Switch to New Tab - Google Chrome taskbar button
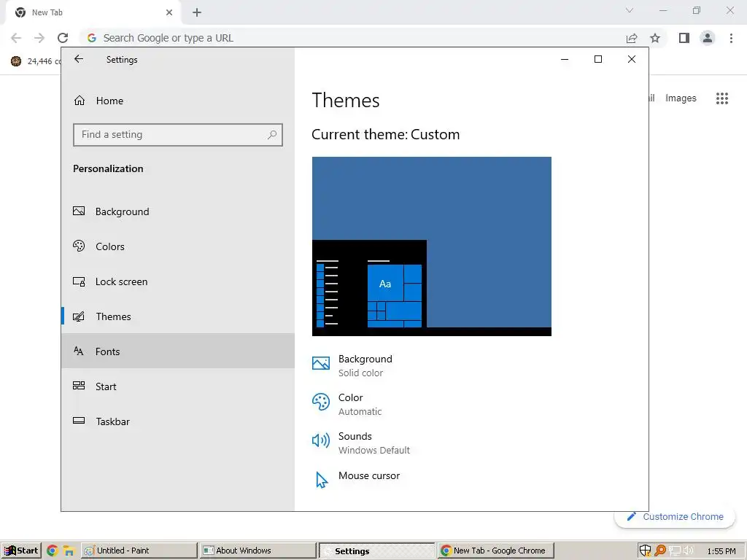 coord(496,551)
